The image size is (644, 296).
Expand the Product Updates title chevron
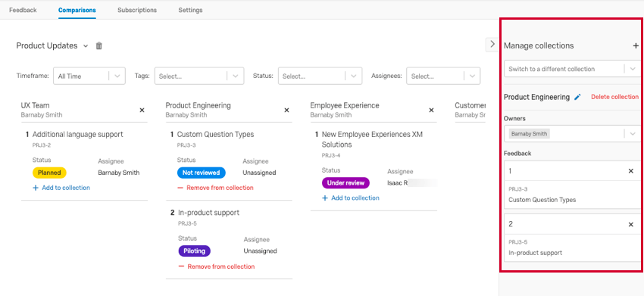(x=86, y=46)
